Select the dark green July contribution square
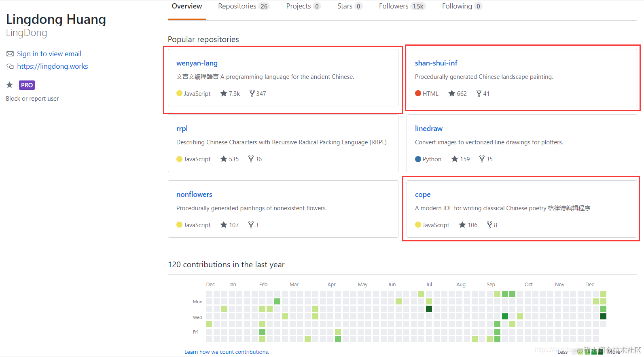Image resolution: width=644 pixels, height=357 pixels. point(429,309)
